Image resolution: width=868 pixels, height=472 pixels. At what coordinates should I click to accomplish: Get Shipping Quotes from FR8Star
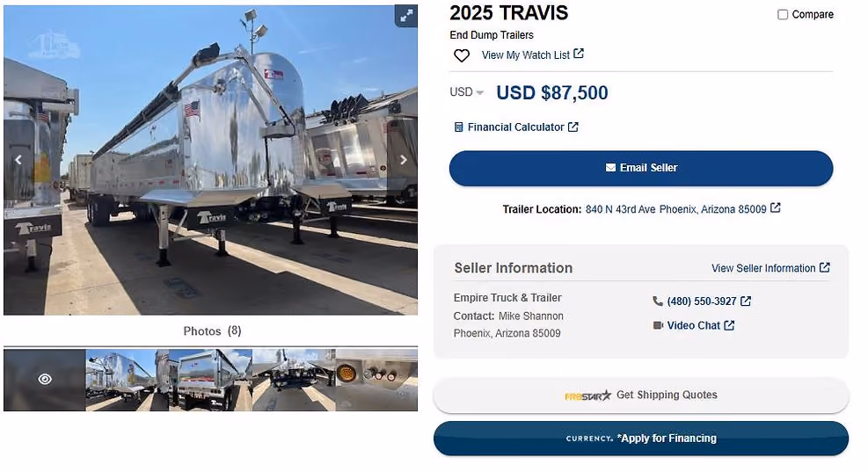point(641,395)
